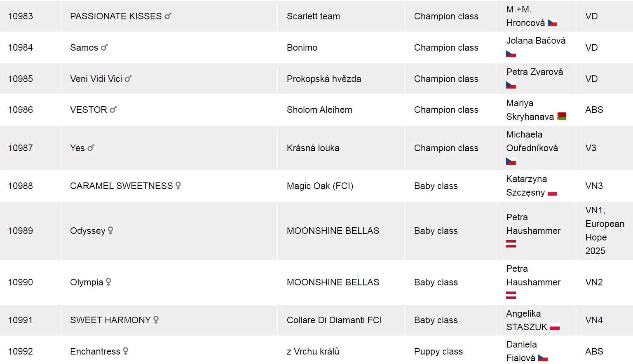
Task: Open the Veni Vidi Vici dog entry
Action: (x=96, y=79)
